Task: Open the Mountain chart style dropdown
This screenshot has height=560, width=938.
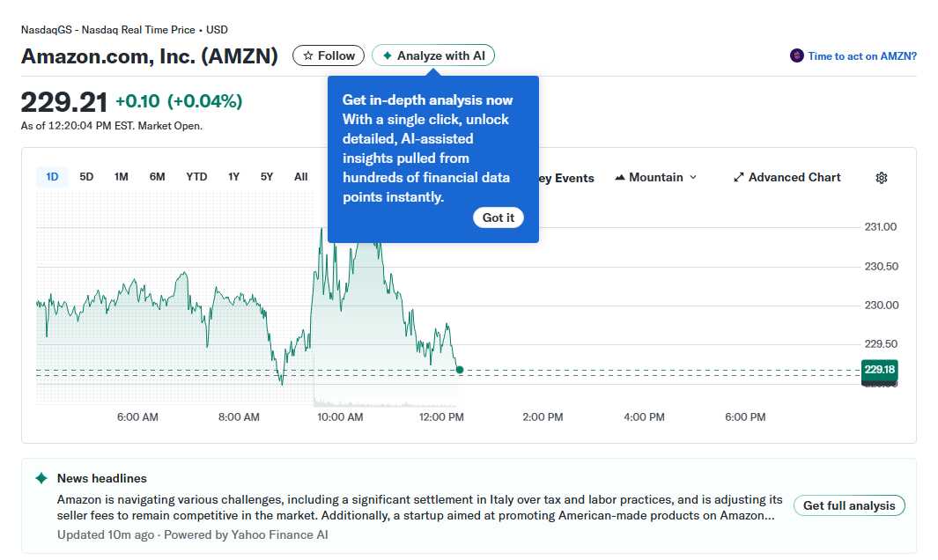Action: pyautogui.click(x=655, y=177)
